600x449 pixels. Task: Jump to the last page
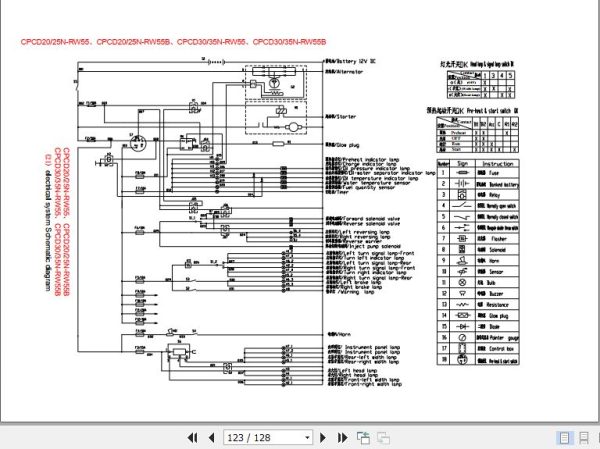(342, 438)
